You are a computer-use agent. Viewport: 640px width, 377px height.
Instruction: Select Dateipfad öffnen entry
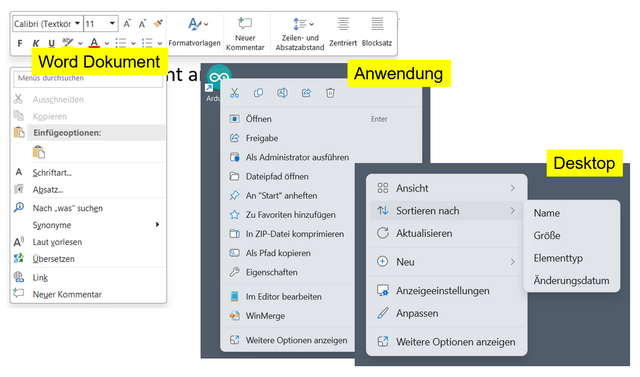pos(277,176)
